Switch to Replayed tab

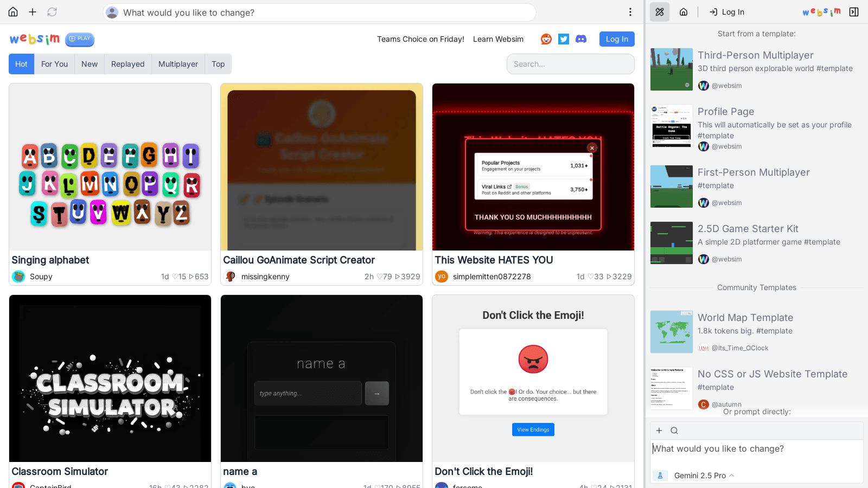click(127, 64)
